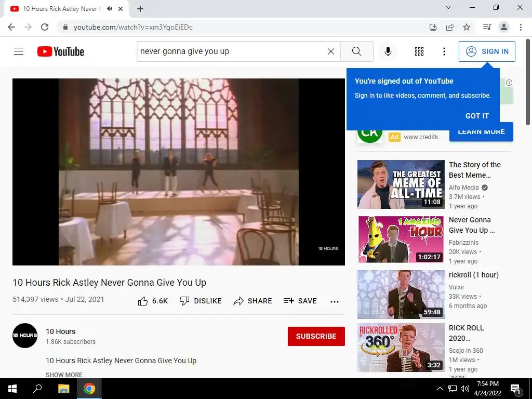Bookmark this tab with star
The height and width of the screenshot is (399, 532).
click(x=467, y=27)
